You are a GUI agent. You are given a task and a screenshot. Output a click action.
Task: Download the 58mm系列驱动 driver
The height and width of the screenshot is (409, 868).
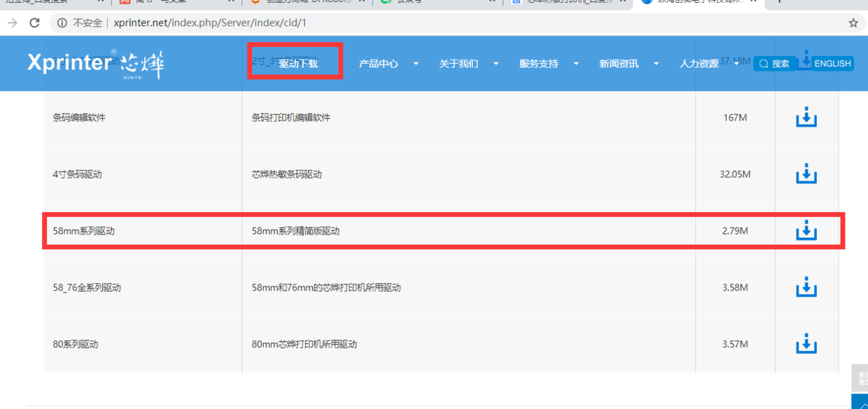coord(806,230)
